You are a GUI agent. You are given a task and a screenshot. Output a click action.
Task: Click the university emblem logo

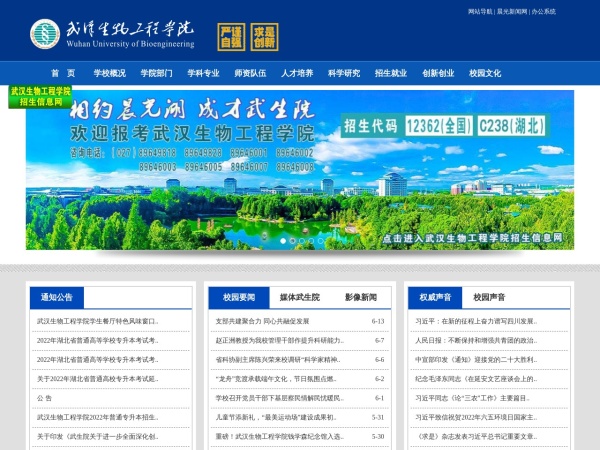pyautogui.click(x=45, y=34)
